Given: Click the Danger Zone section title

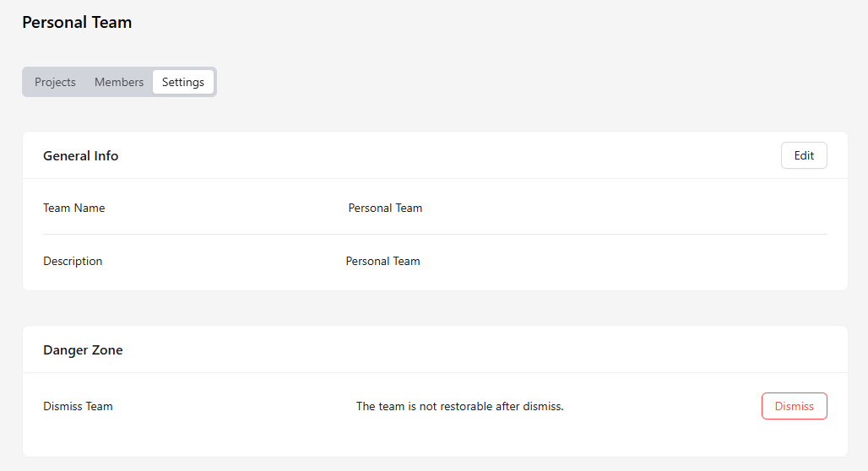Looking at the screenshot, I should pos(83,350).
